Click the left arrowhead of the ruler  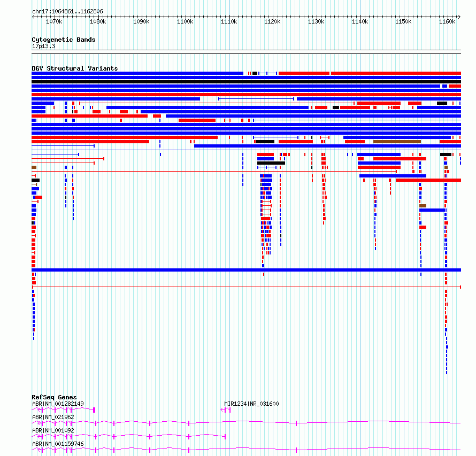click(x=33, y=17)
